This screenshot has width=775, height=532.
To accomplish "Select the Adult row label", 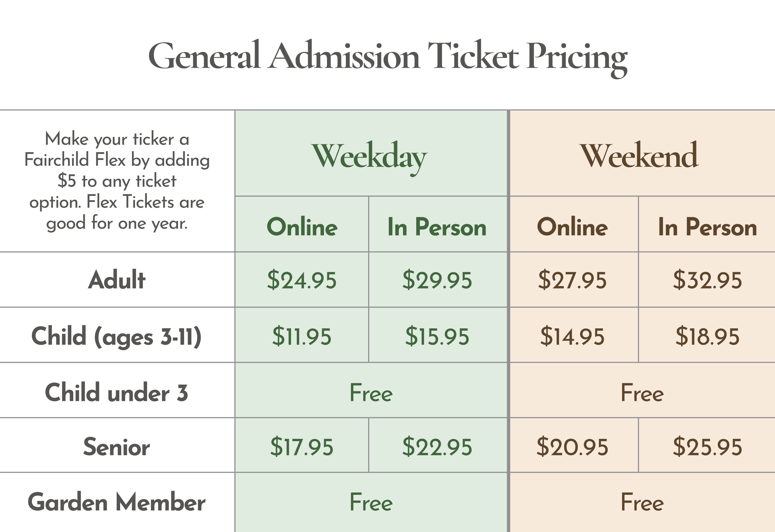I will pos(117,280).
